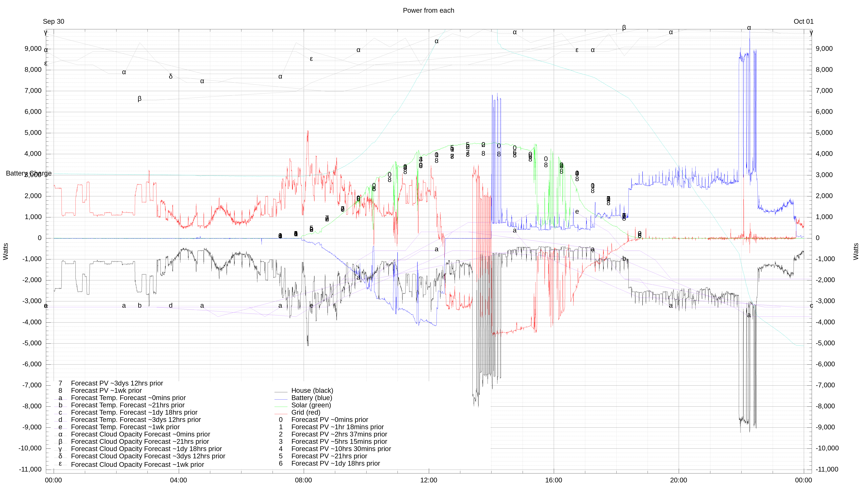Click the "20:00" x-axis tick label

tap(678, 480)
